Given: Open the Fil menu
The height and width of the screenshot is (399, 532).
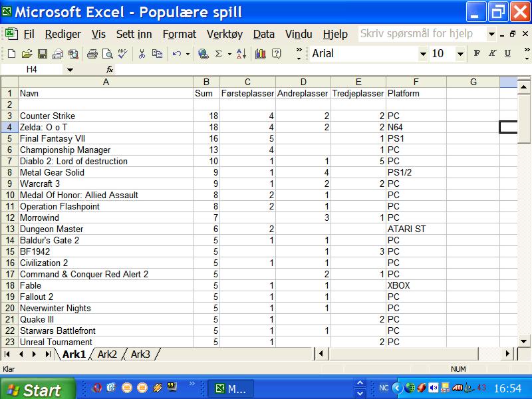Looking at the screenshot, I should [x=29, y=34].
